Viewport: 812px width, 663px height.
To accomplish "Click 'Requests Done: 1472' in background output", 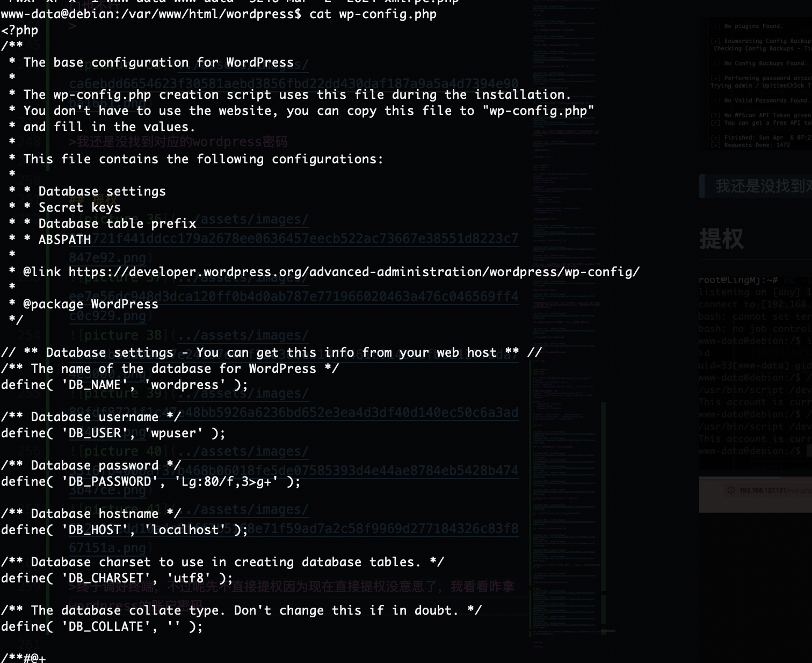I will (x=757, y=145).
